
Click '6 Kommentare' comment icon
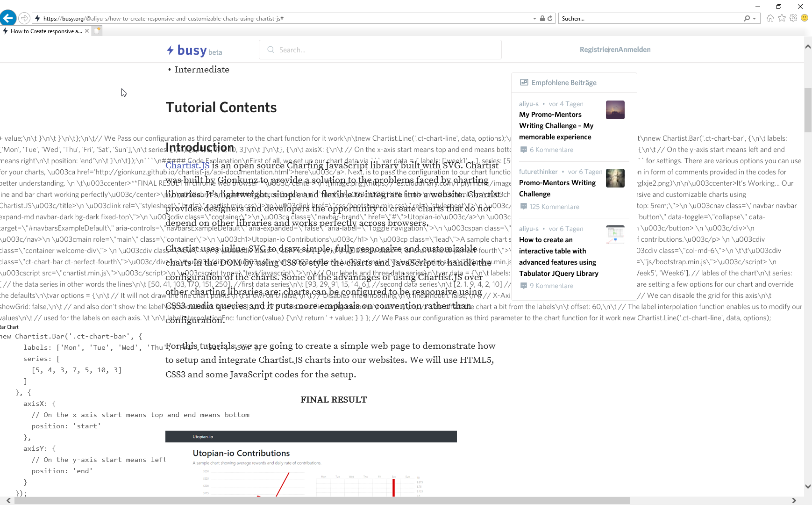524,150
